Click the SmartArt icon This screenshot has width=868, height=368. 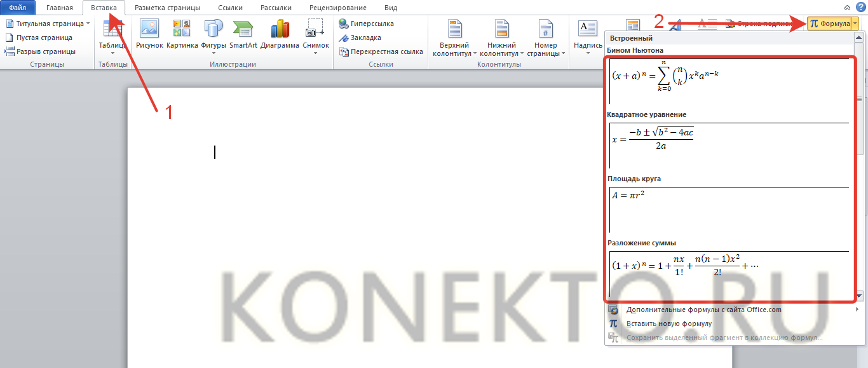tap(243, 33)
